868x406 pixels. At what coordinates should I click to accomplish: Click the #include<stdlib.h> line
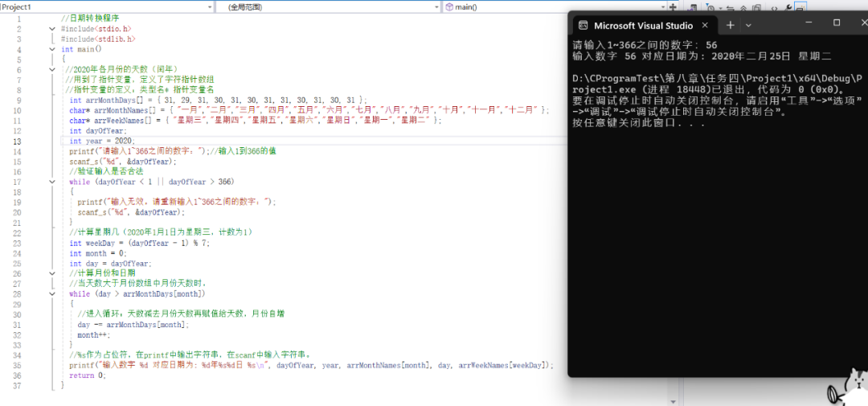click(x=98, y=39)
